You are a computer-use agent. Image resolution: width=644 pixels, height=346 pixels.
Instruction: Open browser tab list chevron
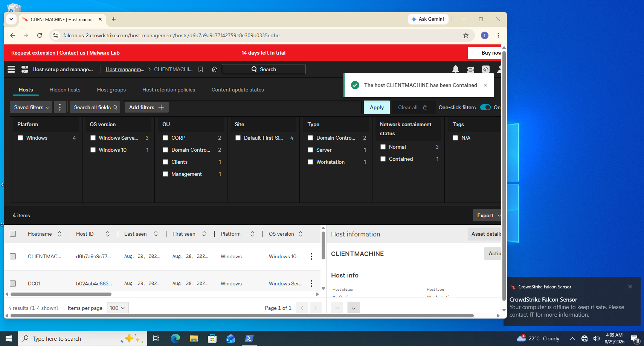click(11, 19)
